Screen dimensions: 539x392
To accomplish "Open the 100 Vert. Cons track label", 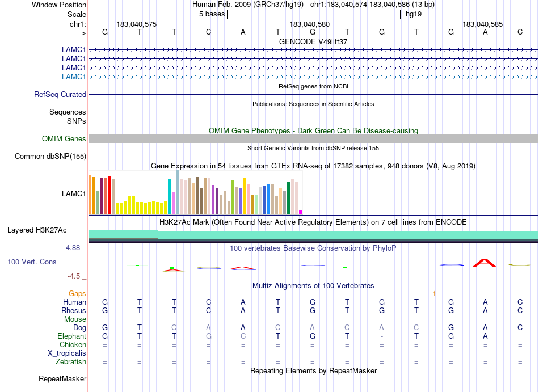I will coord(32,262).
